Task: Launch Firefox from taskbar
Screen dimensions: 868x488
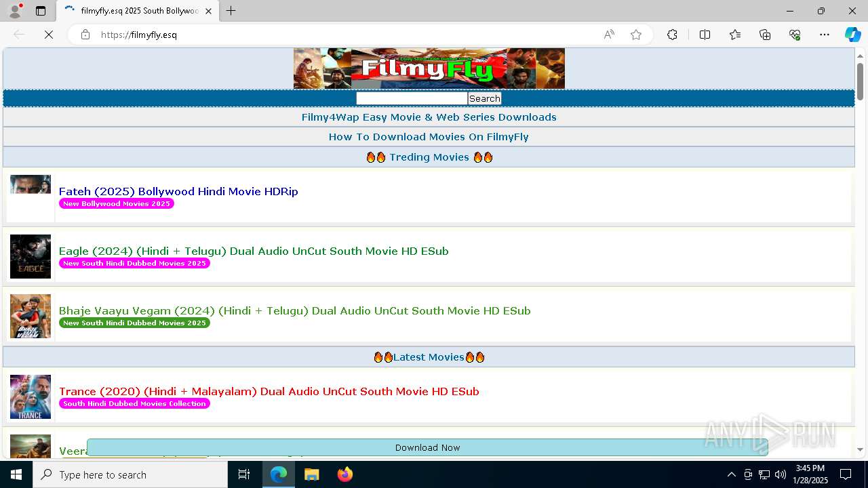Action: click(344, 474)
